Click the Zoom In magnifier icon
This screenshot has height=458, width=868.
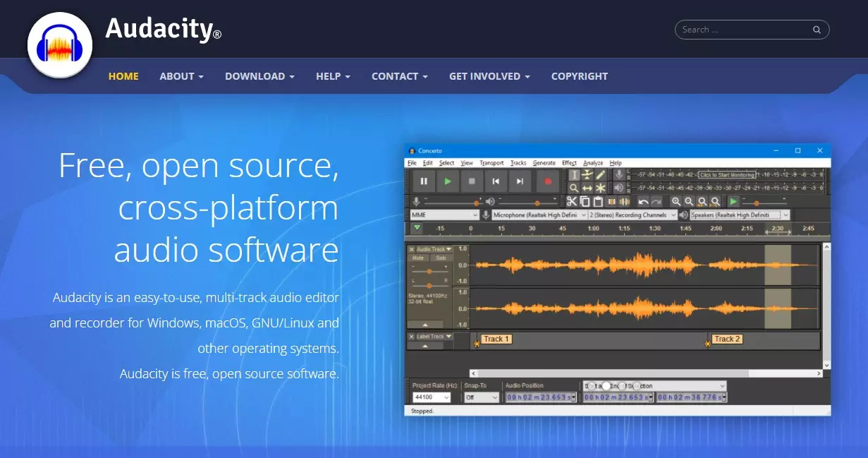click(x=676, y=202)
